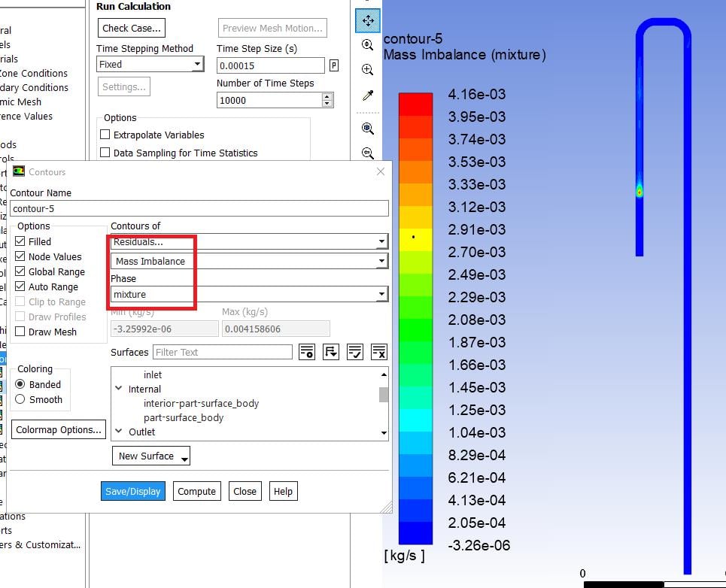The width and height of the screenshot is (726, 588).
Task: Click the 4.16e-03 legend value
Action: click(x=476, y=95)
